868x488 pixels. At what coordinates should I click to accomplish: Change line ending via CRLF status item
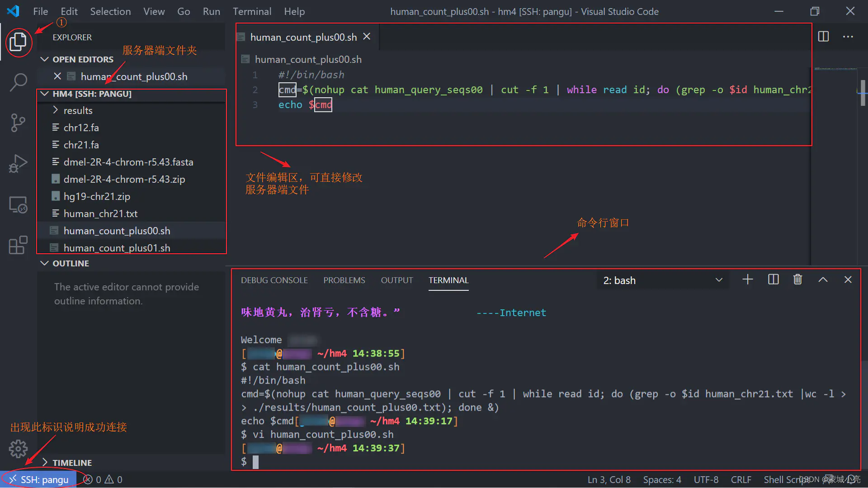(x=741, y=479)
